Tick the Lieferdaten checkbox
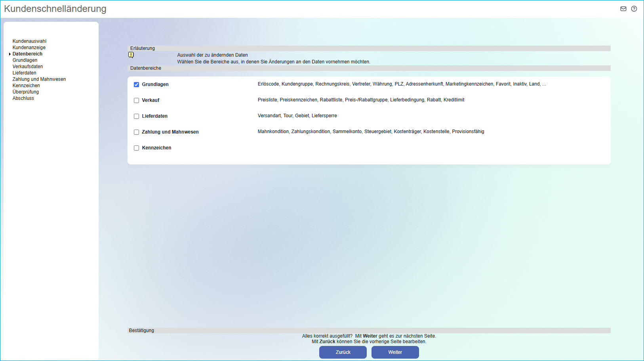The height and width of the screenshot is (361, 644). pos(137,116)
